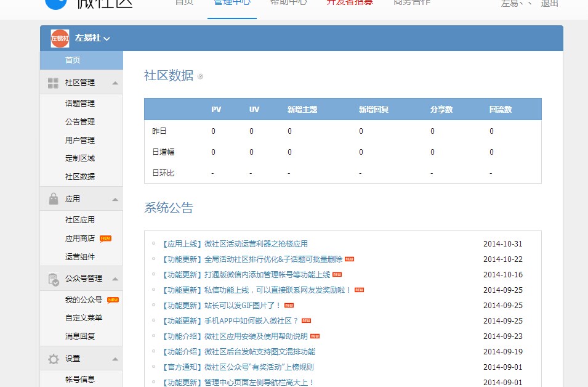
Task: Open the 左易社 community switcher chevron
Action: (107, 39)
